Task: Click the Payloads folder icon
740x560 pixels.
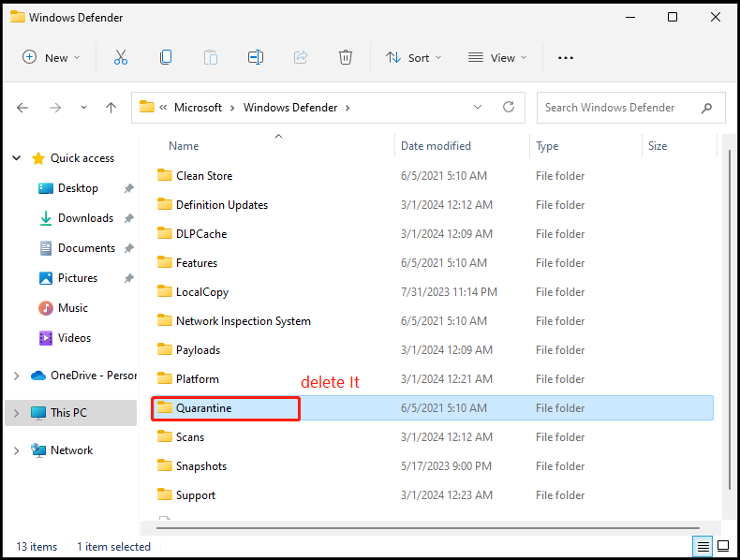Action: tap(164, 349)
